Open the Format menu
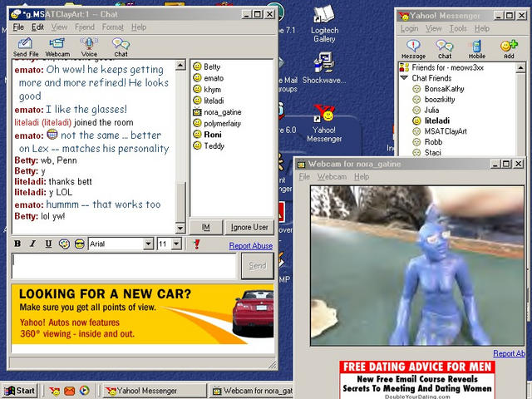 (x=113, y=27)
